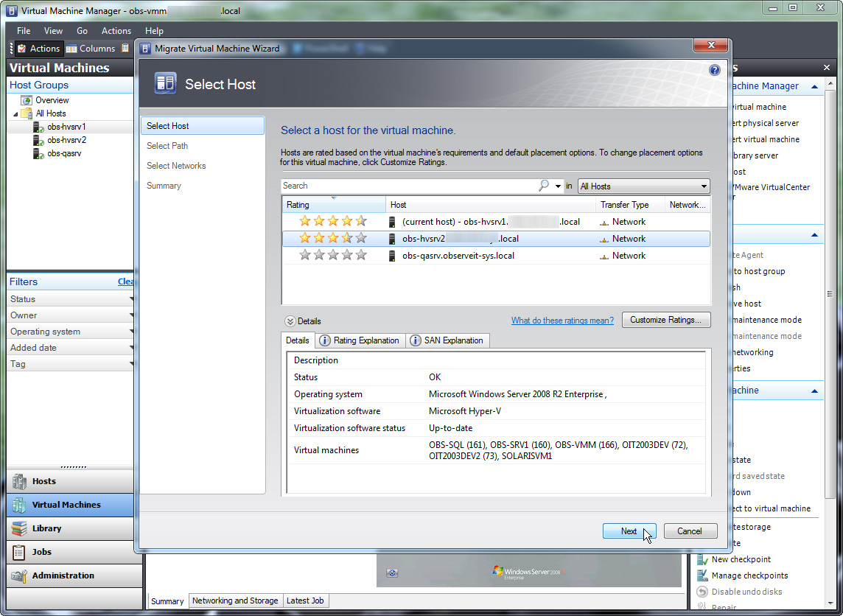Click inside the host search field
The height and width of the screenshot is (616, 843).
405,186
